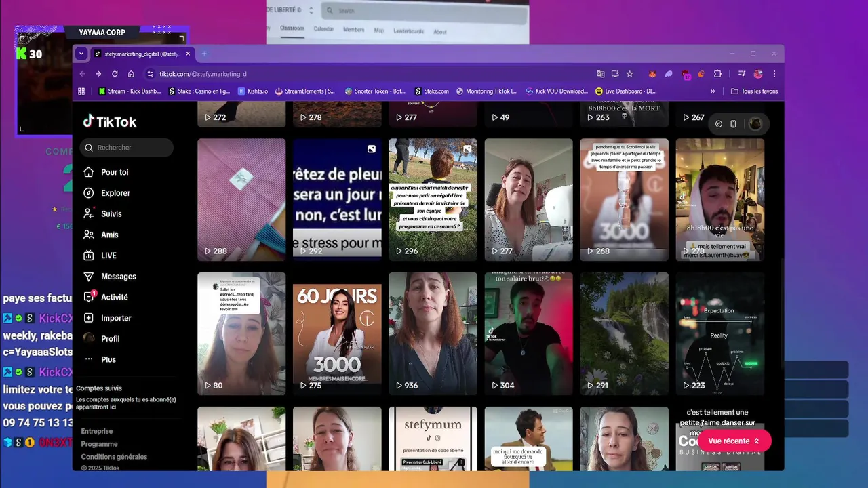The height and width of the screenshot is (488, 868).
Task: Open the Kick VOD Download bookmark
Action: click(557, 91)
